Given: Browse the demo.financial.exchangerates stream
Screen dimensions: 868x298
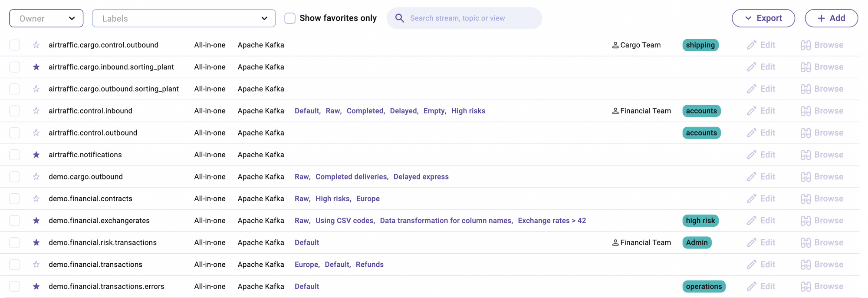Looking at the screenshot, I should click(x=822, y=221).
